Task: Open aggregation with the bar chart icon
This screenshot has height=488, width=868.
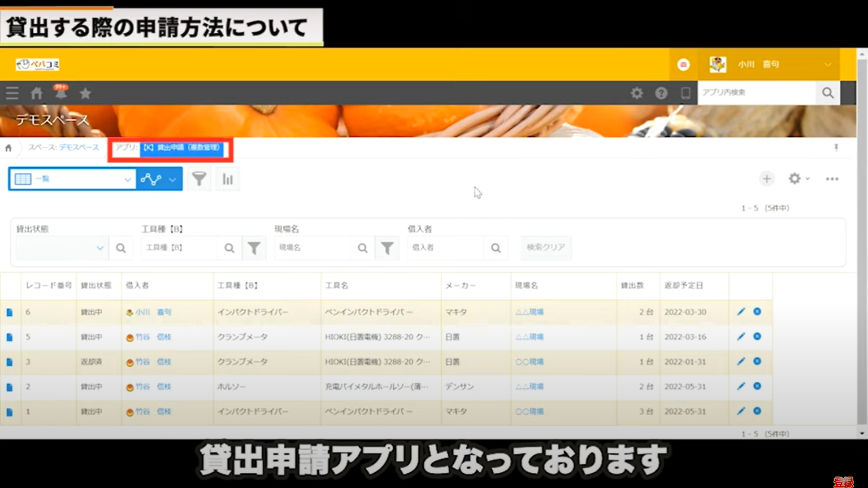Action: 227,178
